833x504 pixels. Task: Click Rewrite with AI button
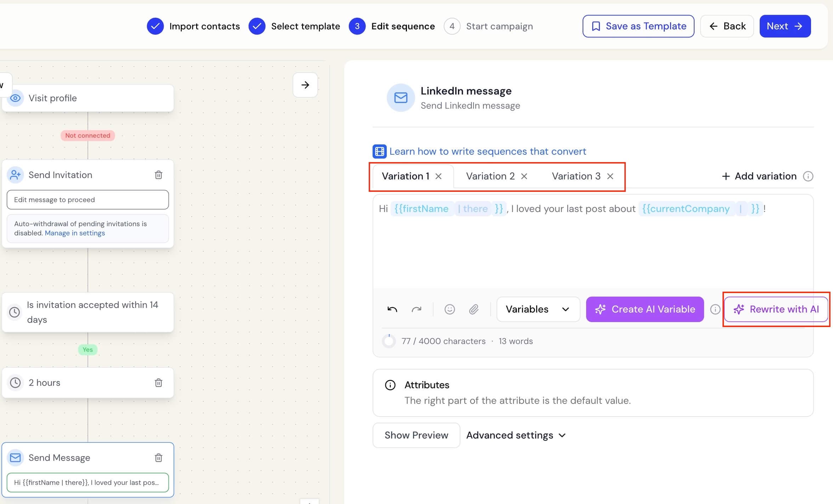point(776,309)
